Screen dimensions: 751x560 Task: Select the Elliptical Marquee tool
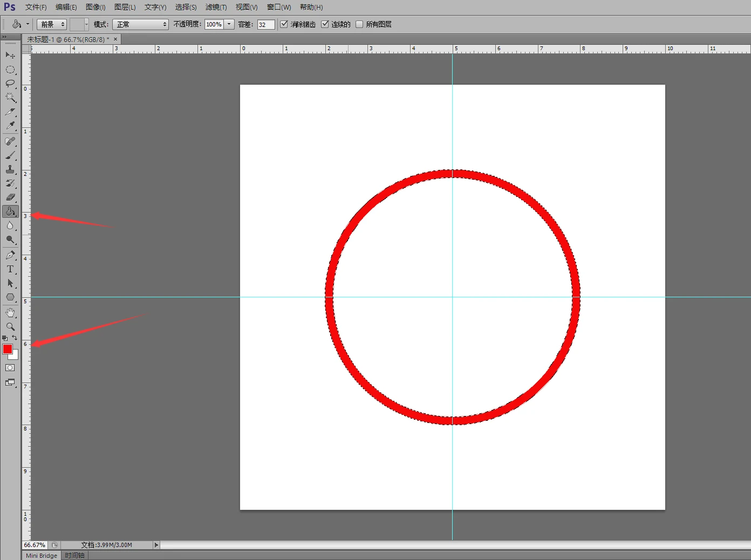[10, 70]
